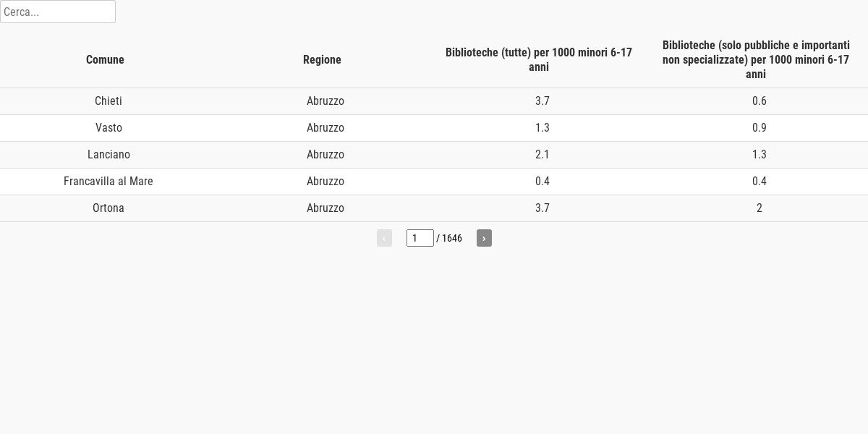868x434 pixels.
Task: Select the Lanciano row
Action: click(x=434, y=155)
